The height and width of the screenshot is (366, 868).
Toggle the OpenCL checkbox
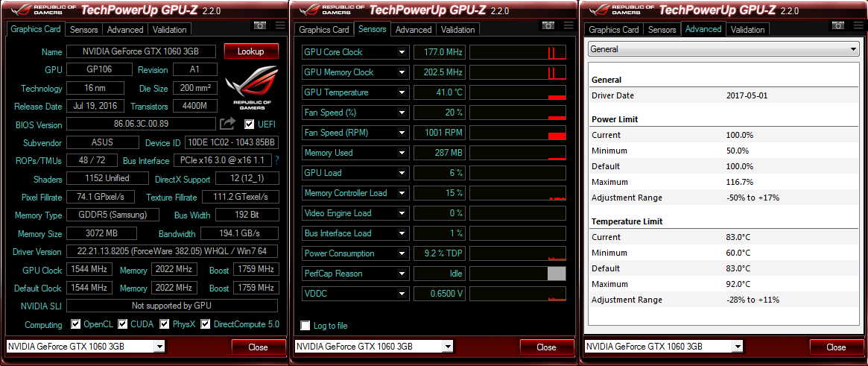click(77, 324)
